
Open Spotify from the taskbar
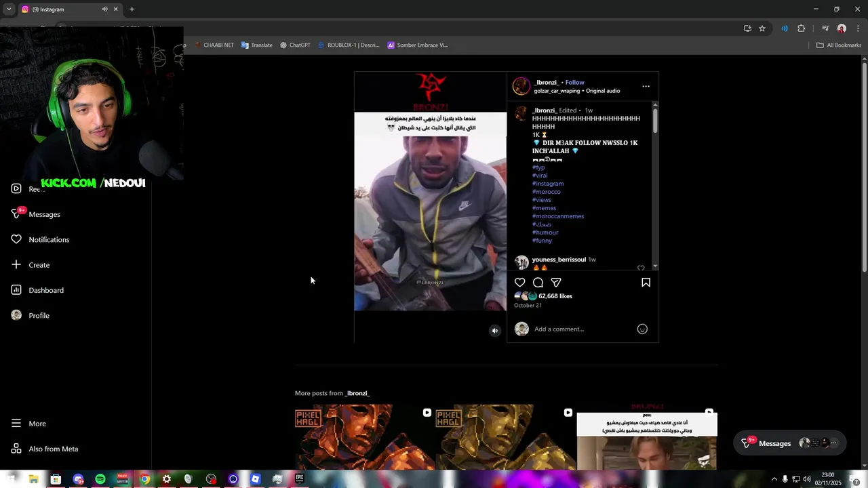(100, 479)
